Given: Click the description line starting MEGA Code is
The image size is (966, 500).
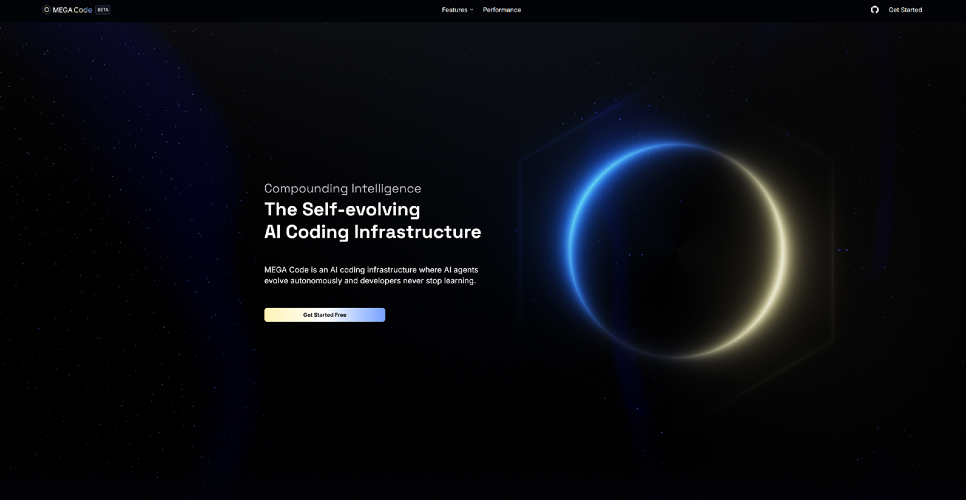Looking at the screenshot, I should coord(371,270).
